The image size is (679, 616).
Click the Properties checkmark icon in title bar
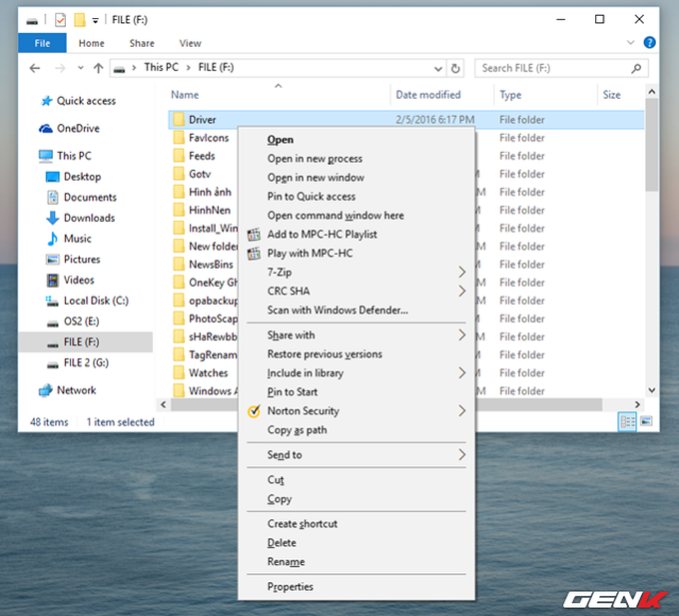coord(60,20)
